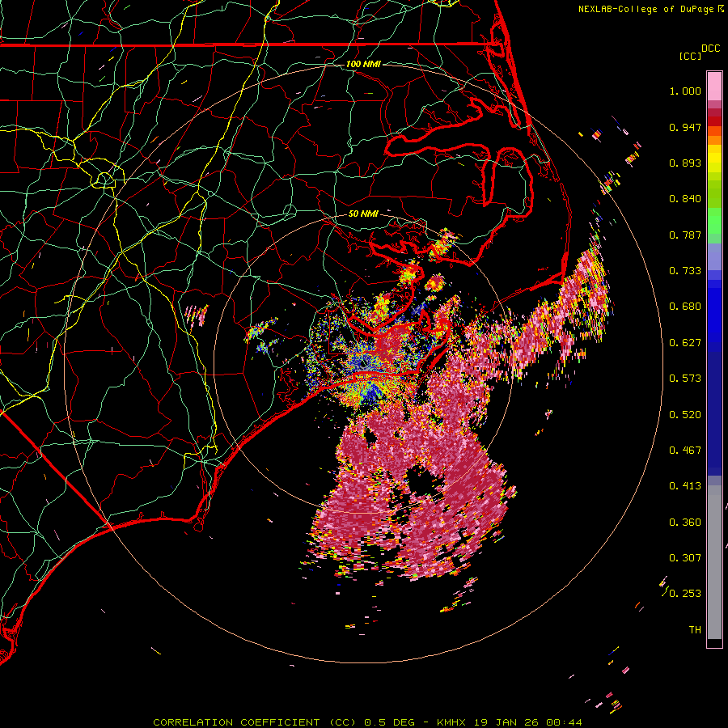728x728 pixels.
Task: Select the 0.253 scale value
Action: [685, 594]
